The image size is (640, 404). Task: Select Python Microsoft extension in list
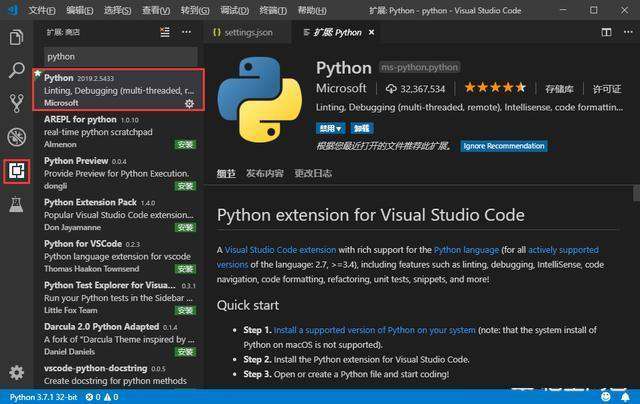coord(119,90)
